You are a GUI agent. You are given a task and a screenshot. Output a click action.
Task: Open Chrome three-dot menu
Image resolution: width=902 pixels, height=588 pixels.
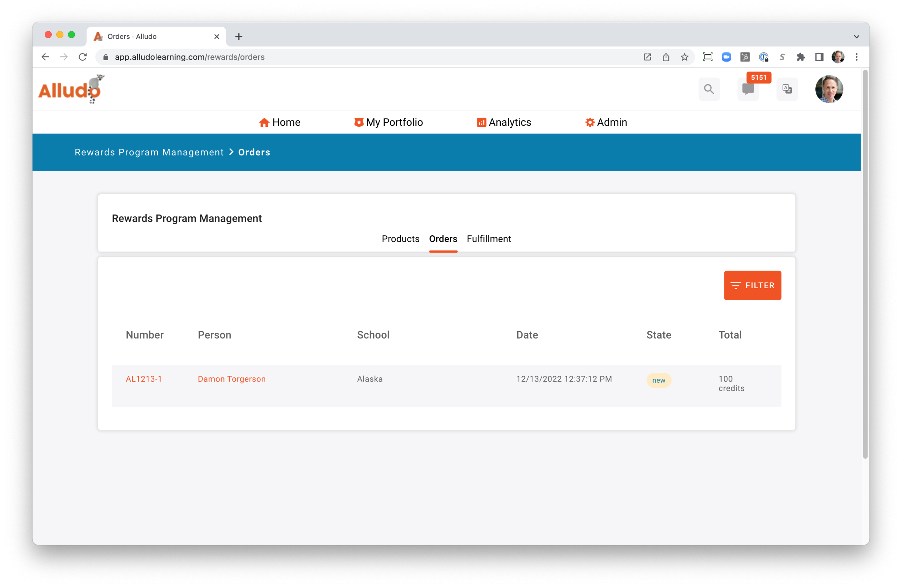click(857, 57)
